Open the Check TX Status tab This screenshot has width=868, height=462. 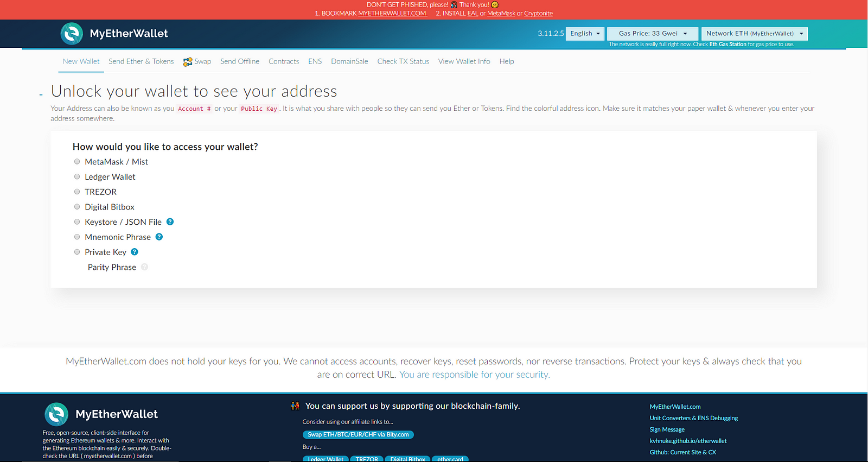(x=403, y=61)
